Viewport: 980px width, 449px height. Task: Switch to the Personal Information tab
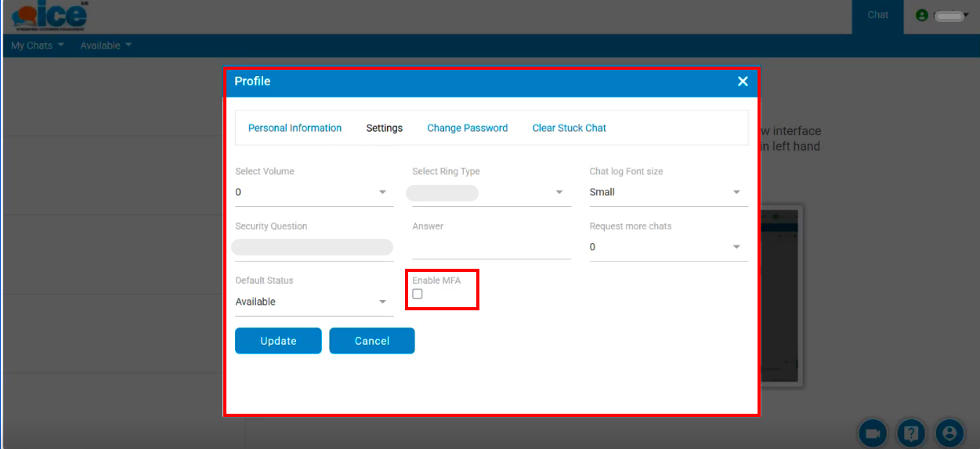click(295, 129)
